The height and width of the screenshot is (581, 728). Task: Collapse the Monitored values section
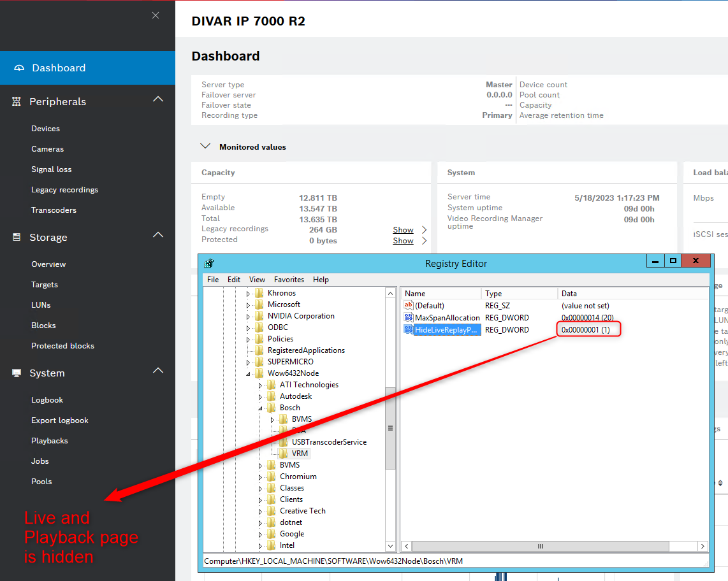coord(205,147)
